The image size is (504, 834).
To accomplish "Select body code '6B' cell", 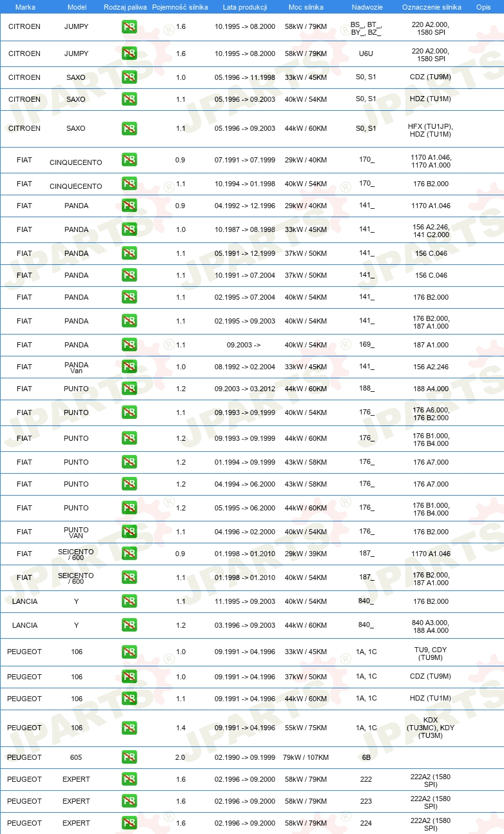I will [x=366, y=757].
